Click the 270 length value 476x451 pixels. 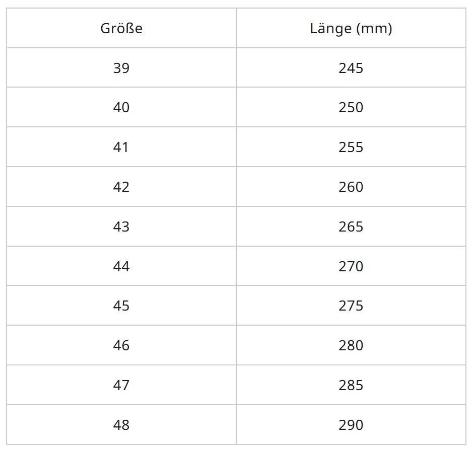pos(351,266)
